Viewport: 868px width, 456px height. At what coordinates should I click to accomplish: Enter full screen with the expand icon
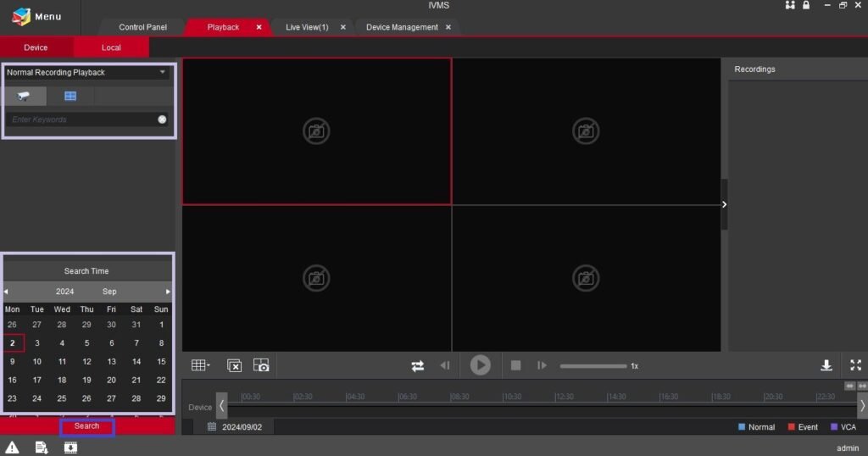pos(856,364)
